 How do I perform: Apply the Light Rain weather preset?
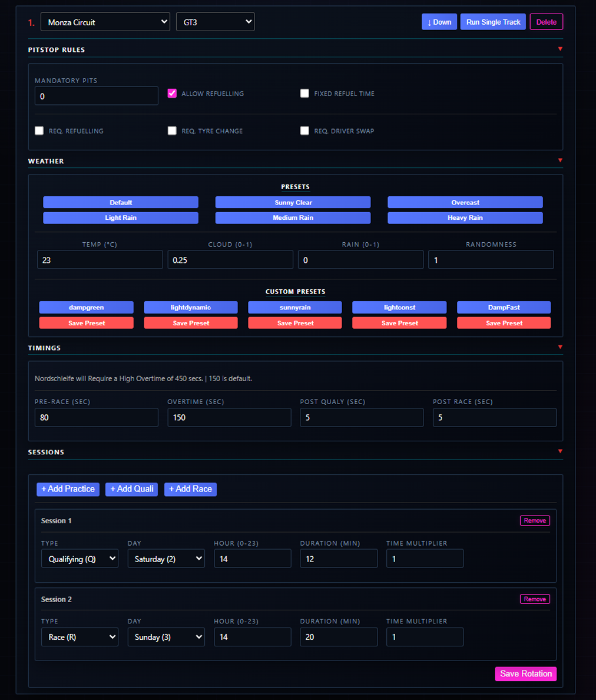(121, 218)
